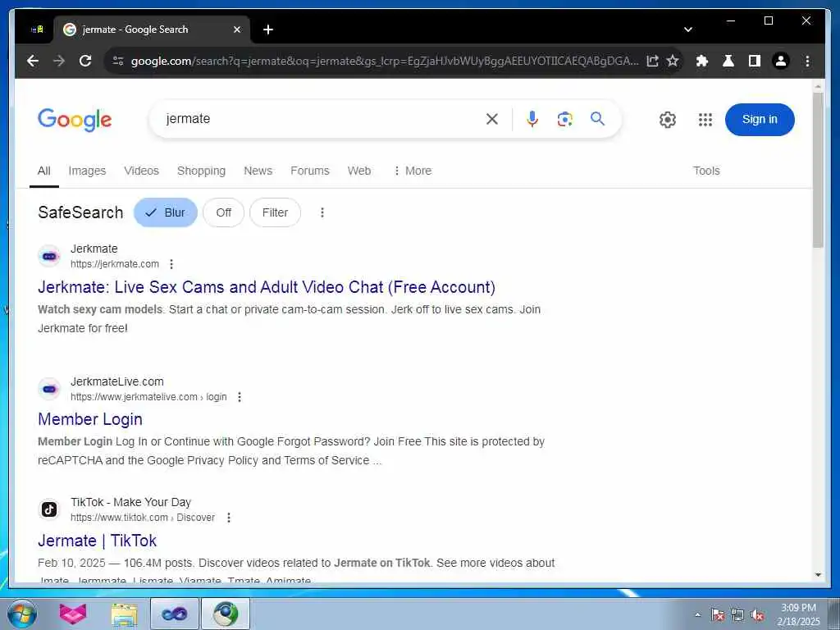This screenshot has height=630, width=840.
Task: Open the Action Center flag icon
Action: coord(717,615)
